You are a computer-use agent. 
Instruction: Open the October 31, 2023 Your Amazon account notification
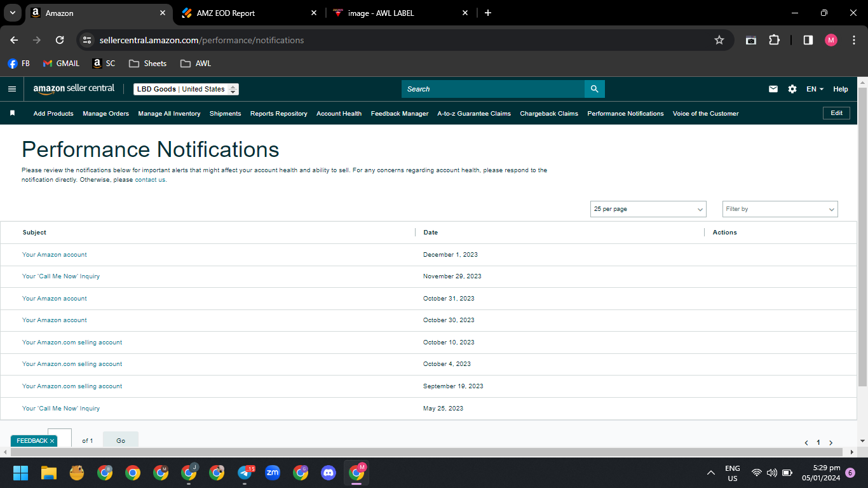(x=55, y=299)
